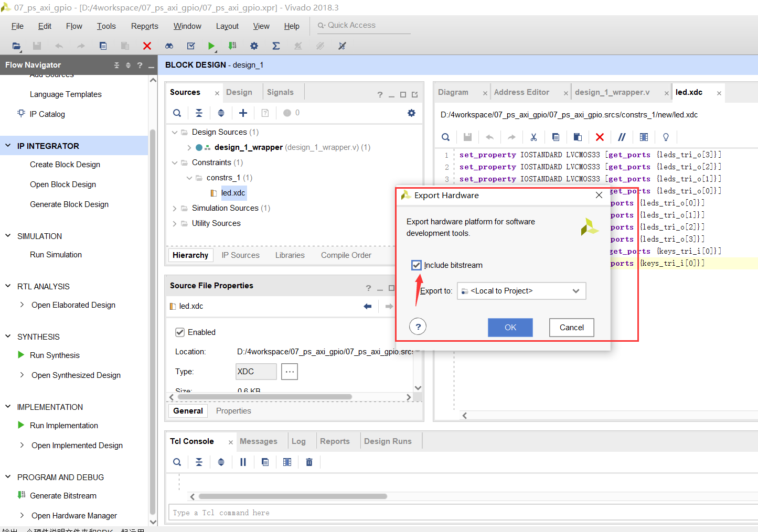Expand design_1_wrapper node
Image resolution: width=758 pixels, height=532 pixels.
point(189,147)
